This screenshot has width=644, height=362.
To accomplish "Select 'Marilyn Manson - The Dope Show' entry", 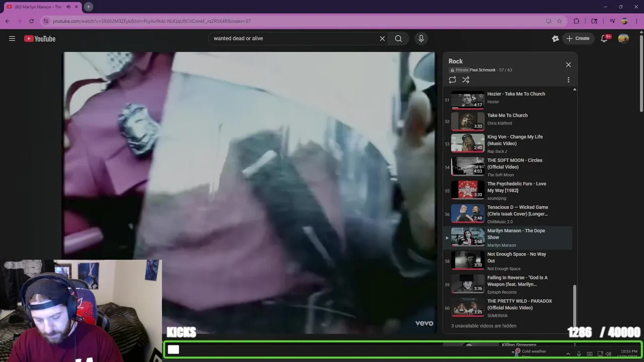I will click(x=508, y=237).
